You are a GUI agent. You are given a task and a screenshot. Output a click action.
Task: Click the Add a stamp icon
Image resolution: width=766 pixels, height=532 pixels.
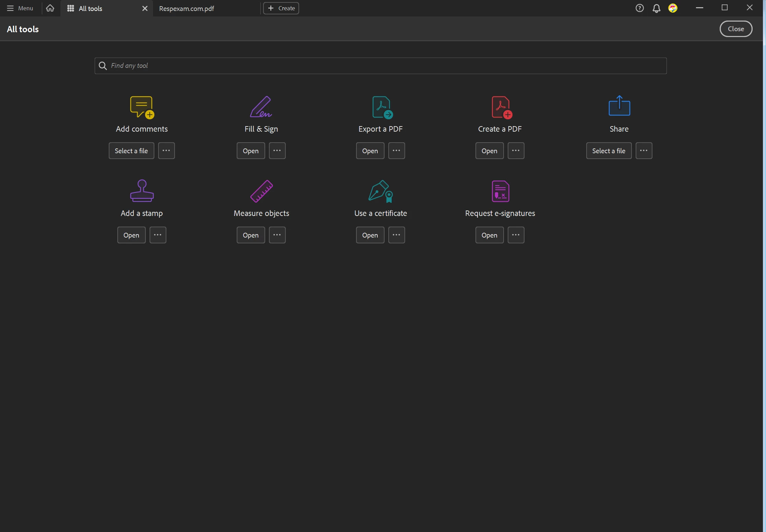pyautogui.click(x=142, y=191)
